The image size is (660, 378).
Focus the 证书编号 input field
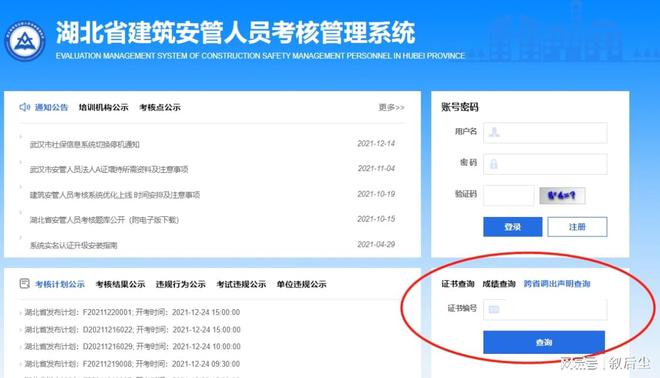545,309
